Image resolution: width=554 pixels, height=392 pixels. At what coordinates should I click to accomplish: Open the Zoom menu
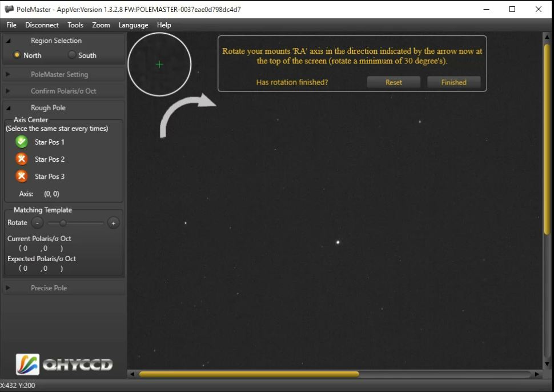click(x=101, y=25)
